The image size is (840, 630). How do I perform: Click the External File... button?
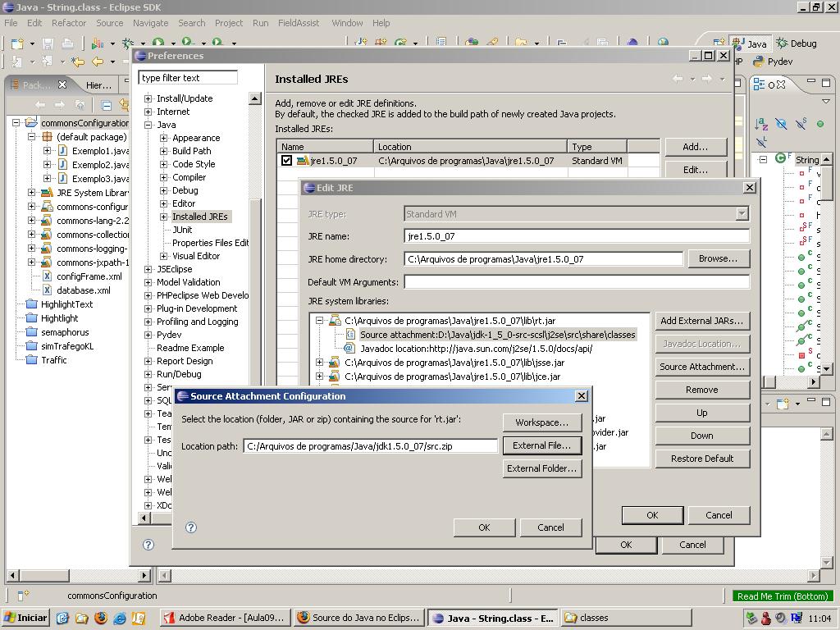click(542, 445)
